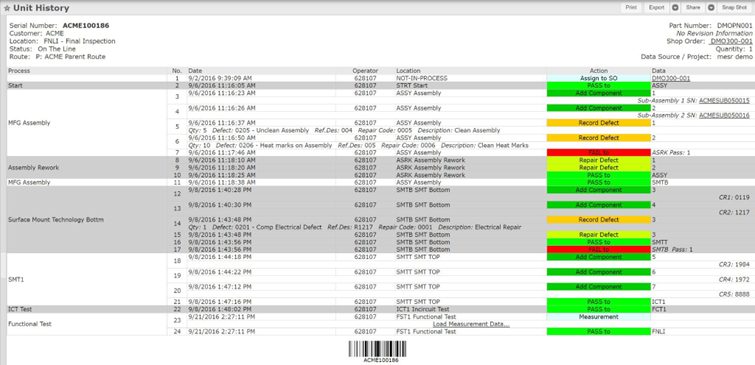Screen dimensions: 755x365
Task: Click the Load Measurement Data link
Action: coord(471,324)
